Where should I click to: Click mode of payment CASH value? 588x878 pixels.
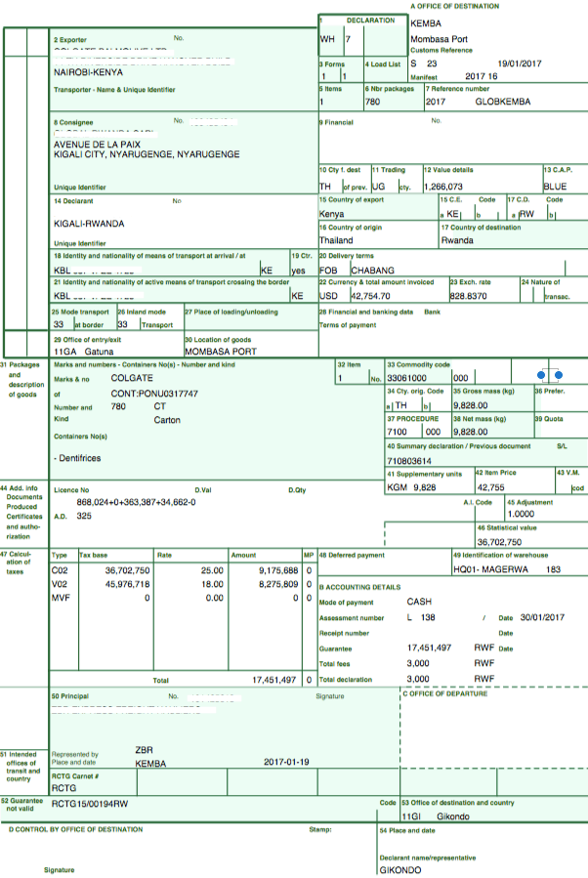(x=419, y=603)
